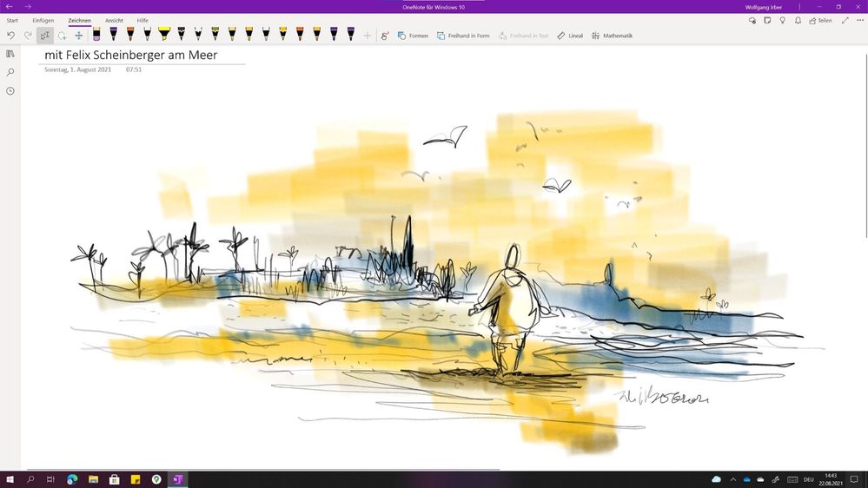Open the Mathematik assistant

612,36
